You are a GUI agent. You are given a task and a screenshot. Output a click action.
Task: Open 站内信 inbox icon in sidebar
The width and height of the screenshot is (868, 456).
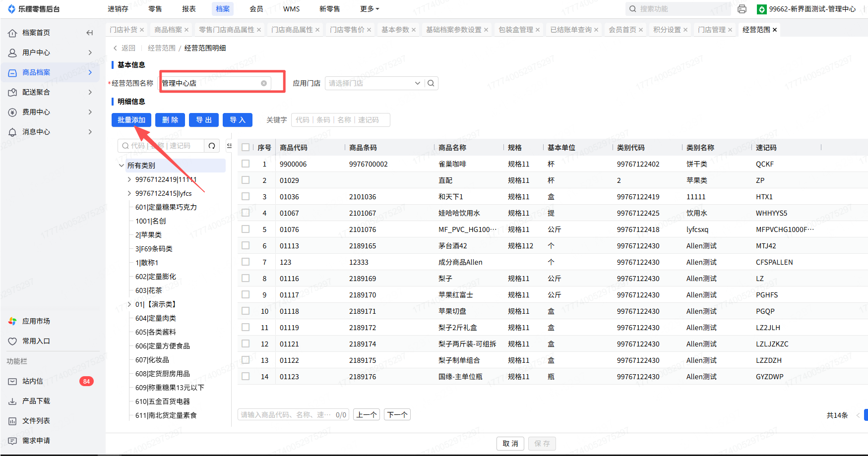click(12, 381)
